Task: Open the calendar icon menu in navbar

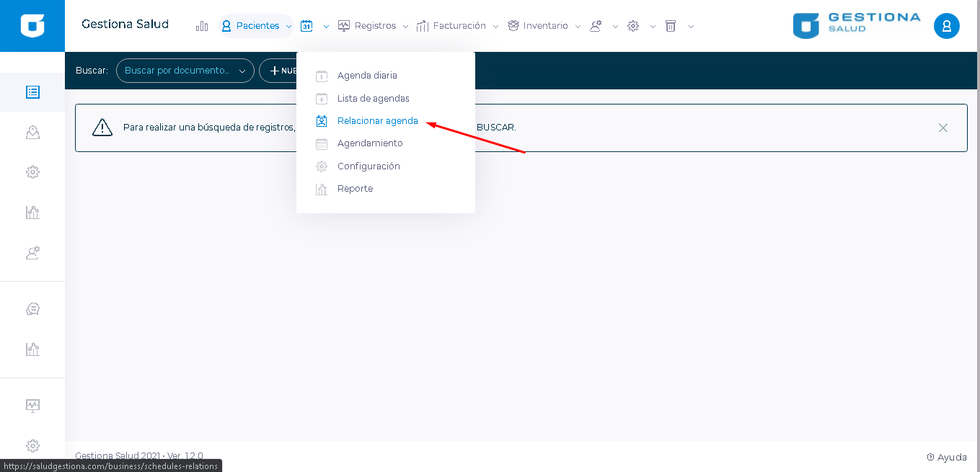Action: [x=307, y=26]
